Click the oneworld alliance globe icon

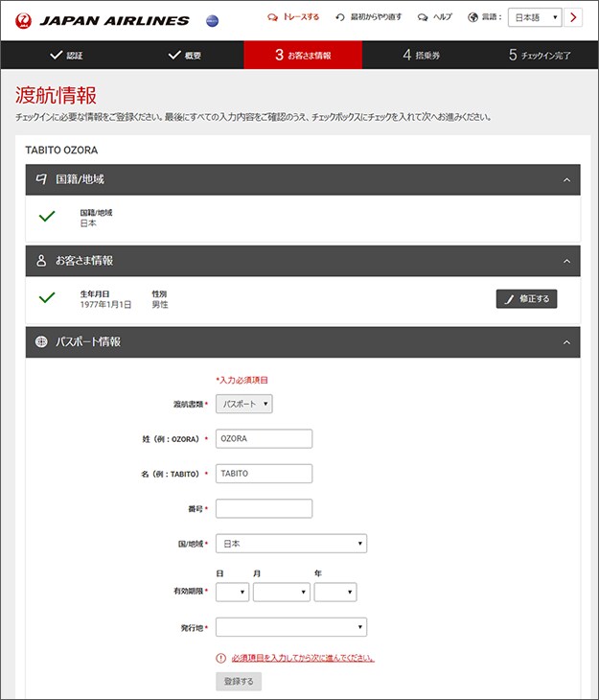tap(212, 21)
